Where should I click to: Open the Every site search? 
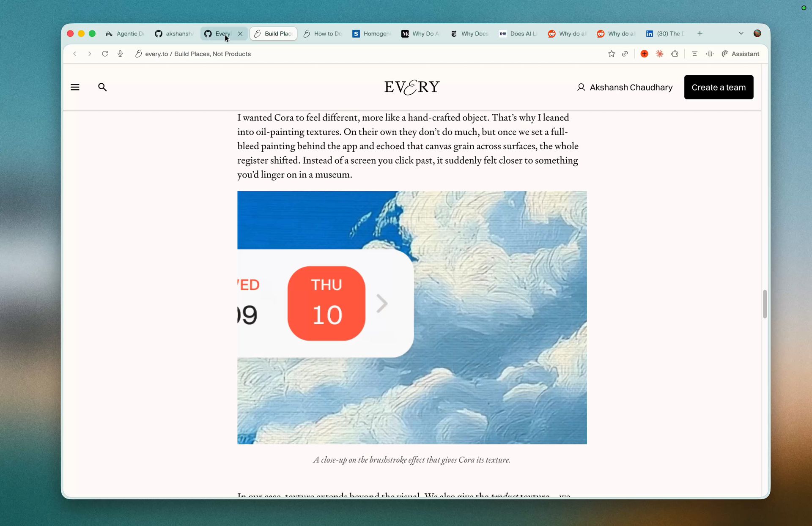pyautogui.click(x=102, y=87)
